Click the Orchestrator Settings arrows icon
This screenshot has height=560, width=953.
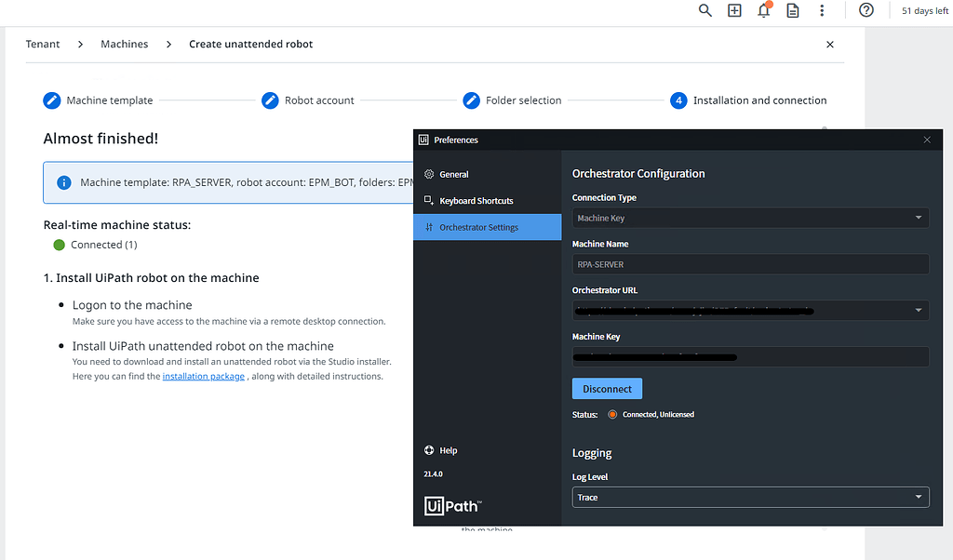coord(429,226)
